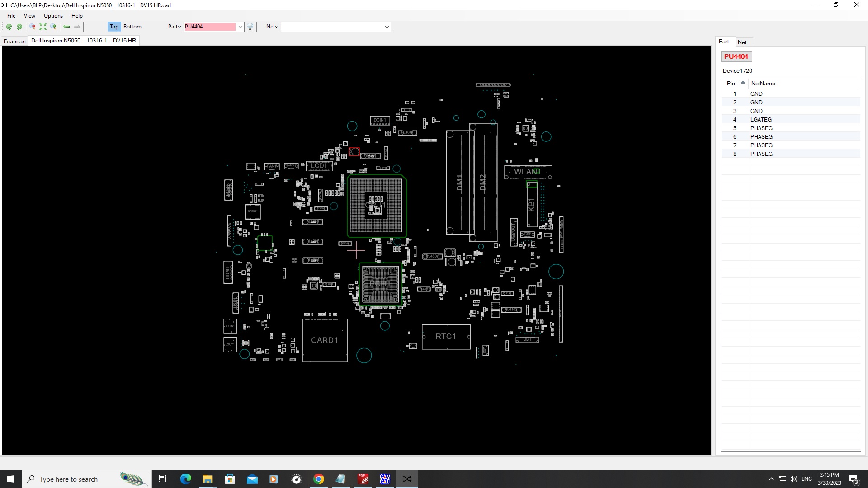The height and width of the screenshot is (488, 868).
Task: Open the File menu
Action: click(x=11, y=15)
